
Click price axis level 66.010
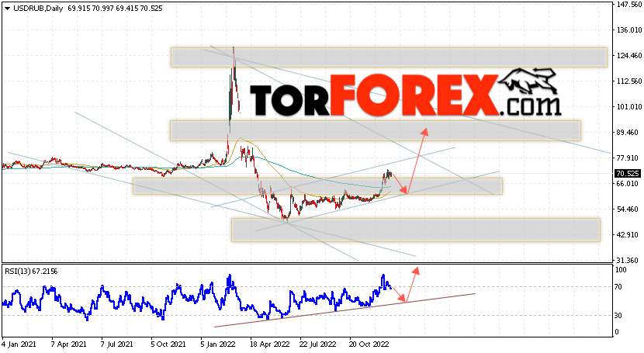click(627, 183)
